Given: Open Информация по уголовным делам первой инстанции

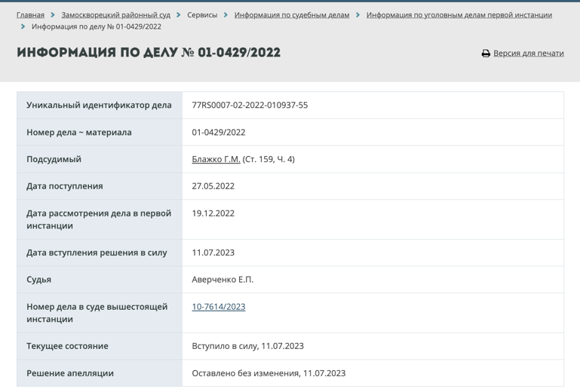Looking at the screenshot, I should (x=459, y=15).
